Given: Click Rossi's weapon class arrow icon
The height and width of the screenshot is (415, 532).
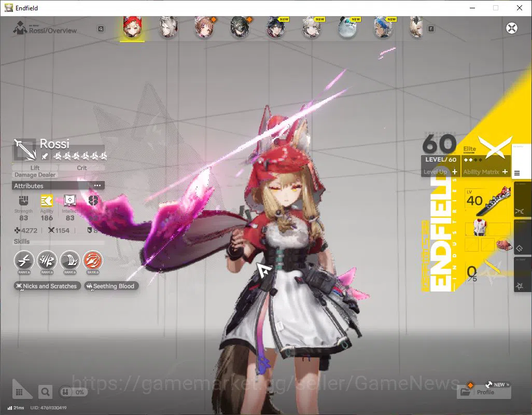Looking at the screenshot, I should pyautogui.click(x=24, y=149).
